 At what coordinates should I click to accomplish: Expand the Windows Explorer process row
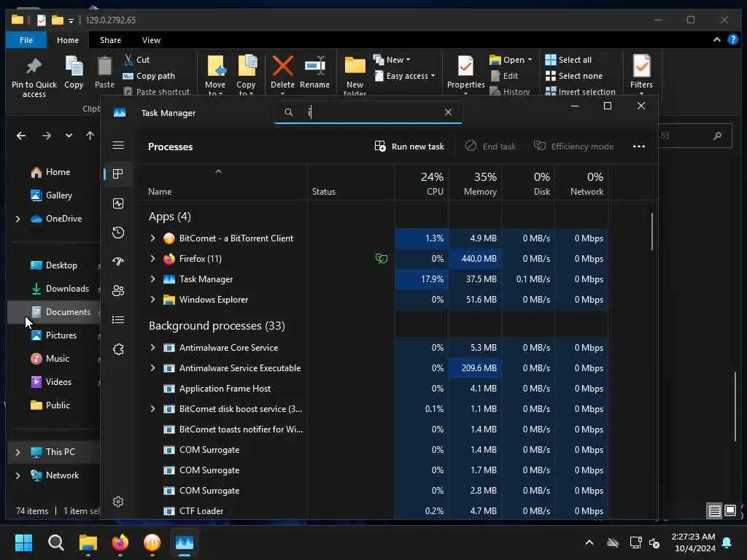tap(152, 300)
